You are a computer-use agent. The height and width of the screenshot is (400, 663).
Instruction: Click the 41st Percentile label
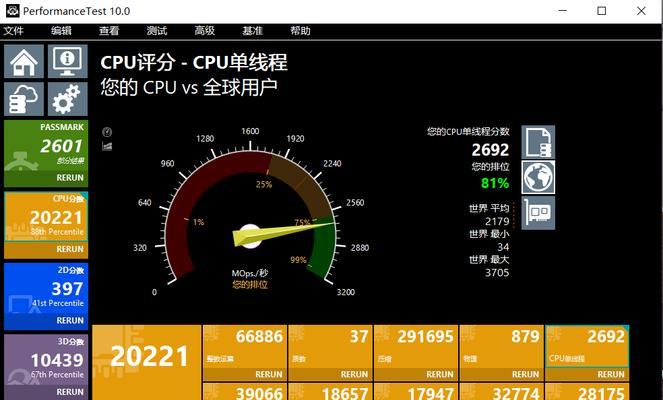[x=58, y=303]
